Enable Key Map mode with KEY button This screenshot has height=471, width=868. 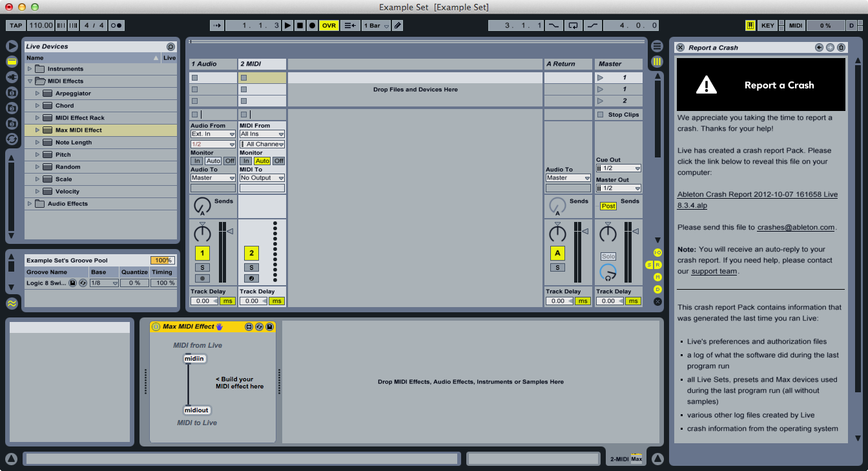click(767, 25)
